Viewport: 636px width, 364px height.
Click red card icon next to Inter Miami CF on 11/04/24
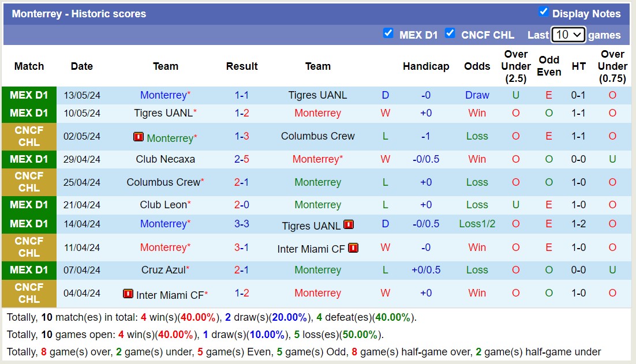[x=353, y=247]
